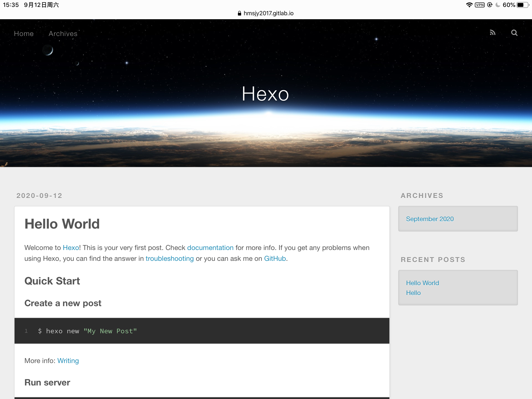The image size is (532, 399).
Task: Go to the Home menu item
Action: (x=24, y=33)
